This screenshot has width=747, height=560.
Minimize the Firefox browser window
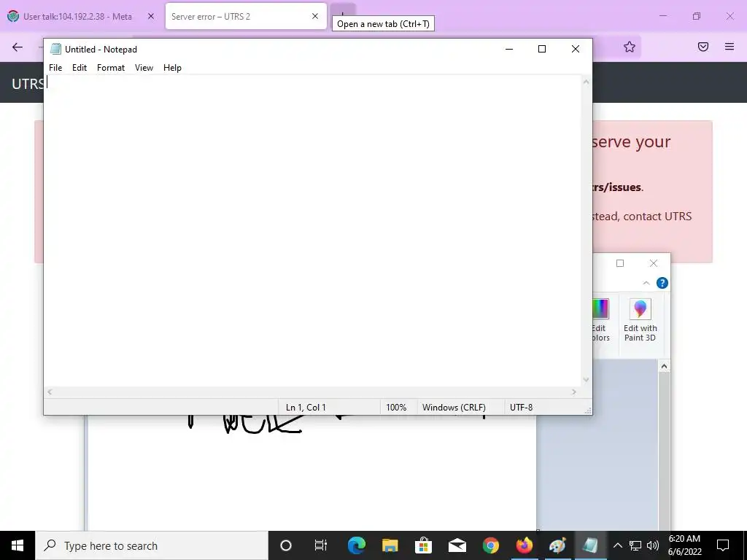tap(662, 16)
